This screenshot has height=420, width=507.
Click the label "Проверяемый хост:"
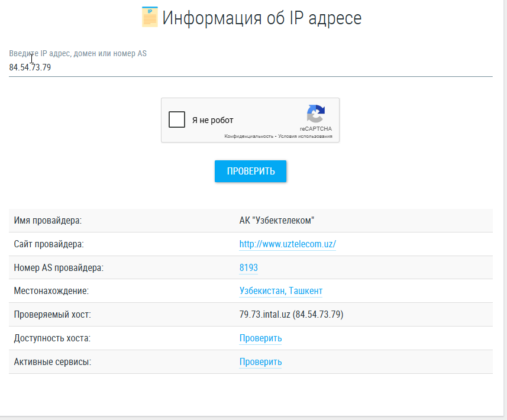point(53,314)
